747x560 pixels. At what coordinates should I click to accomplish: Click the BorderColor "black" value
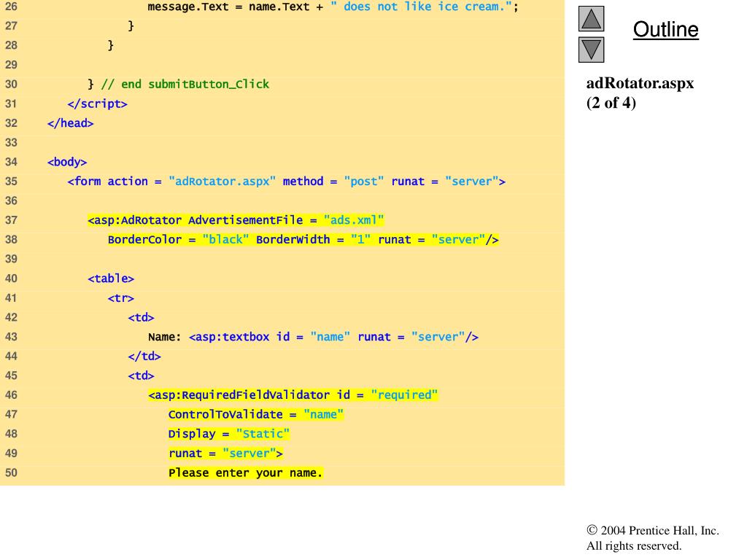[225, 239]
